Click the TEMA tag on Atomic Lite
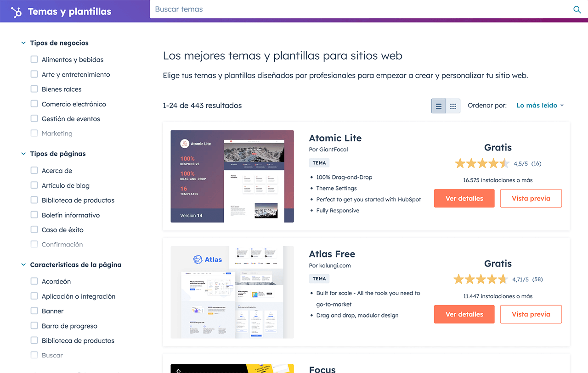 [x=319, y=163]
